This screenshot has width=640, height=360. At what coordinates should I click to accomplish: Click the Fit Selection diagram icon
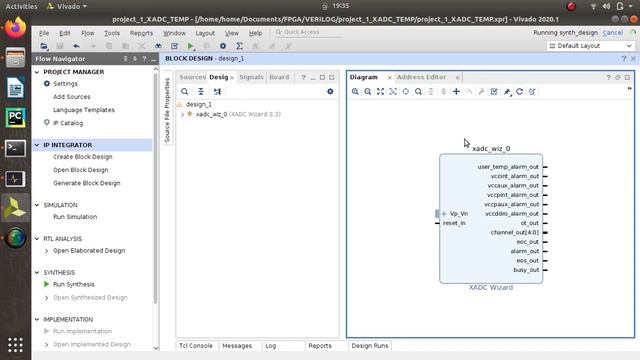tap(393, 91)
